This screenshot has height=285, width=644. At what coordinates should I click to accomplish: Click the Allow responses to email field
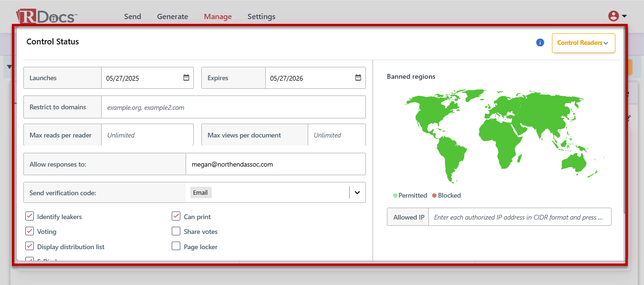(x=276, y=164)
